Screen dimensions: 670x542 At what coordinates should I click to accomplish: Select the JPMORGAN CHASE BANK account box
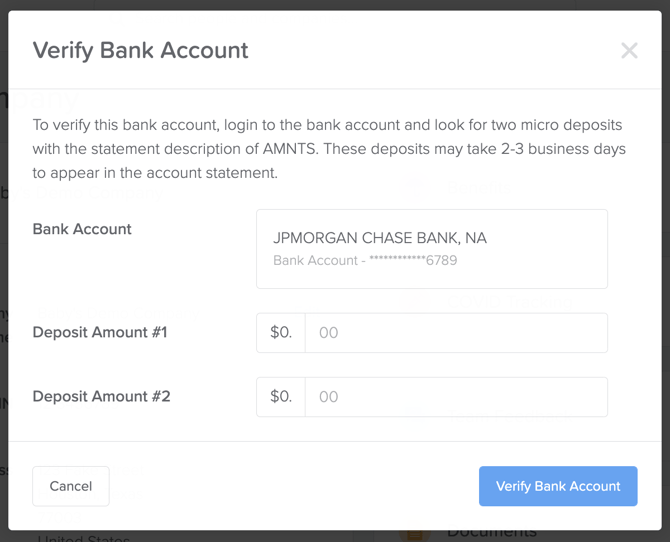(432, 249)
